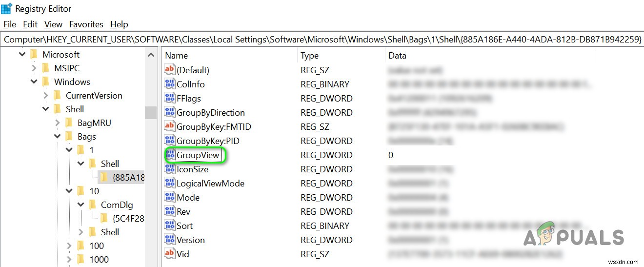Select the GroupView value name
The image size is (644, 267).
click(198, 155)
